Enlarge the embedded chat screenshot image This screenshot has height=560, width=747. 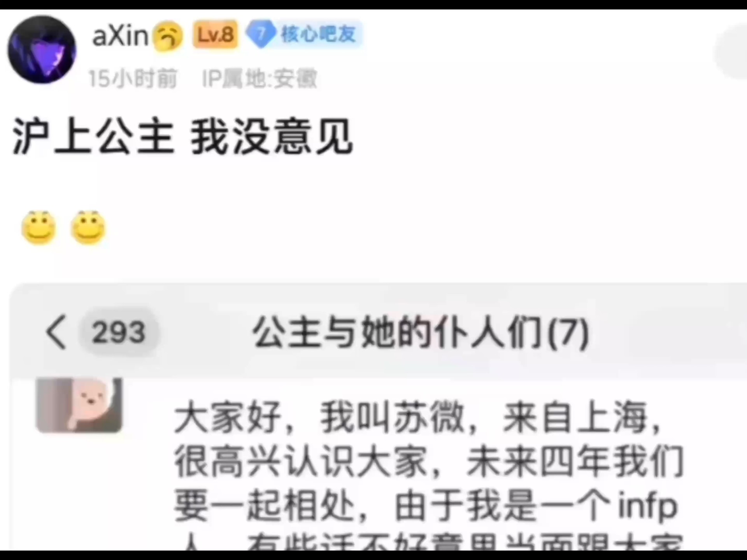(378, 417)
